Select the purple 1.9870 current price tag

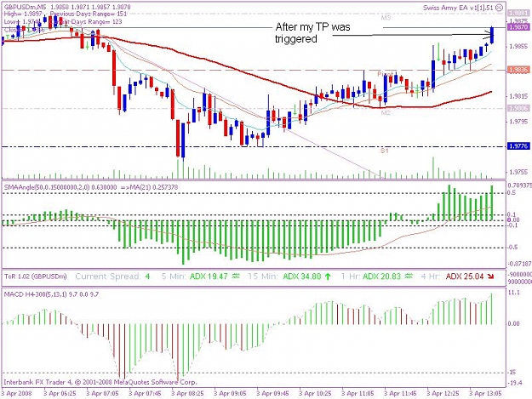(518, 26)
